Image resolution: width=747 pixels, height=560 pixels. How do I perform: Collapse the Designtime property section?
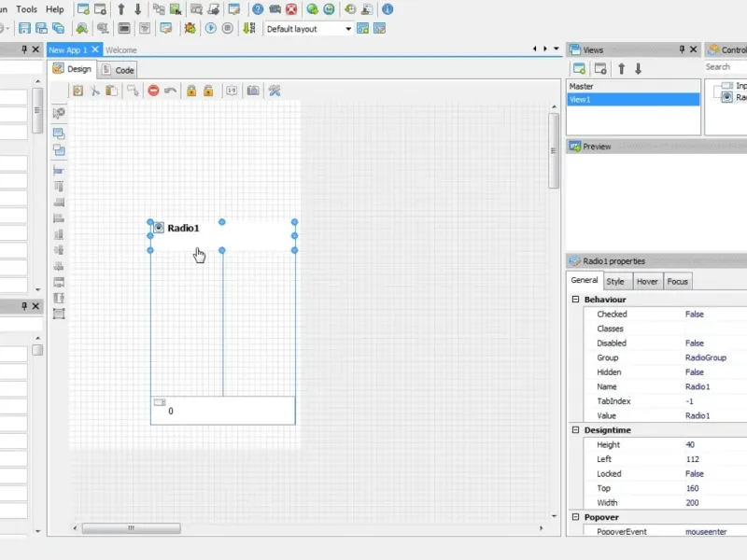click(x=575, y=430)
